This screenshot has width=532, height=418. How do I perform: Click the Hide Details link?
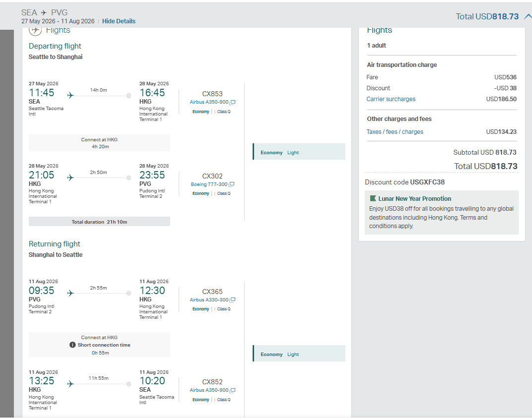click(x=119, y=21)
